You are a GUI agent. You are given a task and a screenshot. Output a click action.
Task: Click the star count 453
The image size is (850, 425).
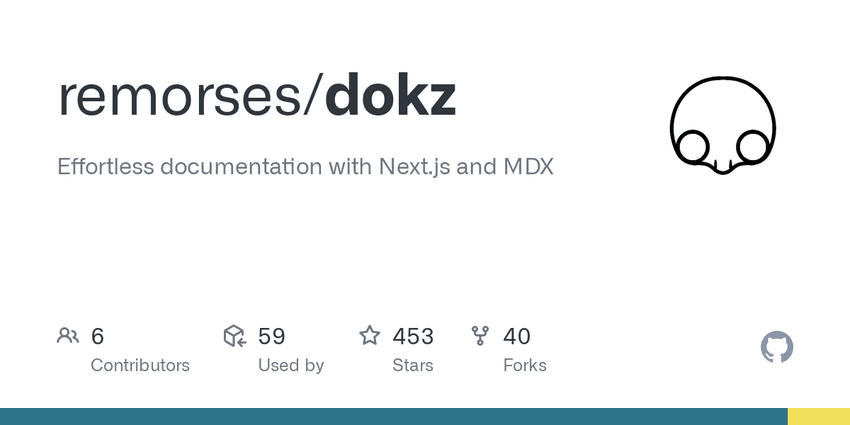[x=413, y=336]
